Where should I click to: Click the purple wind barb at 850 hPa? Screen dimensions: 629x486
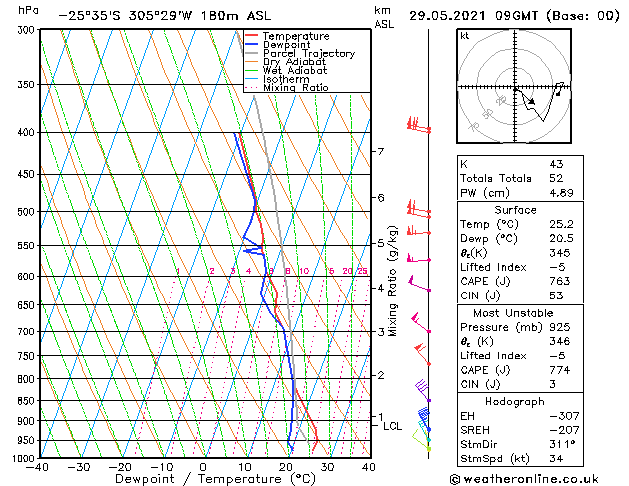point(422,390)
